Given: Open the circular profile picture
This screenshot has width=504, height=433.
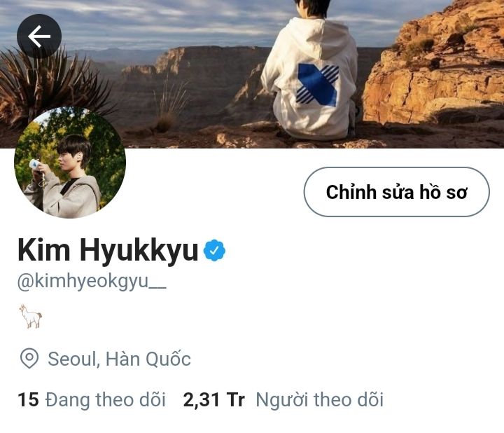Looking at the screenshot, I should (x=70, y=163).
